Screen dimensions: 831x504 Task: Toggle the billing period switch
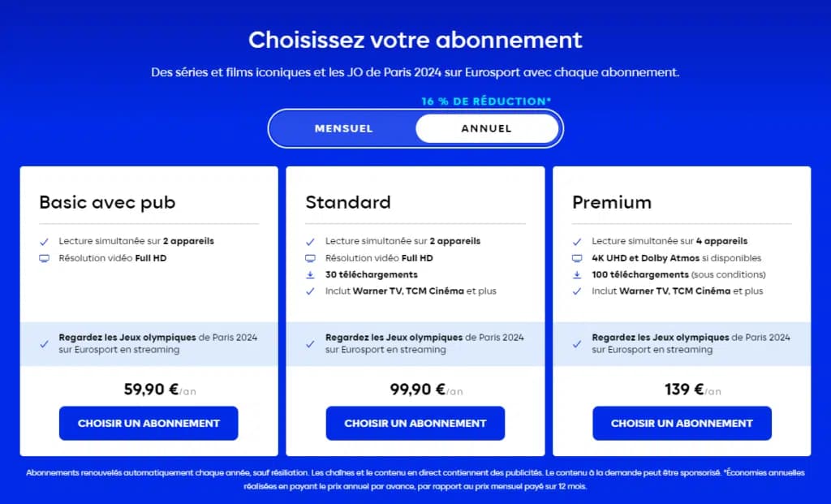coord(415,128)
